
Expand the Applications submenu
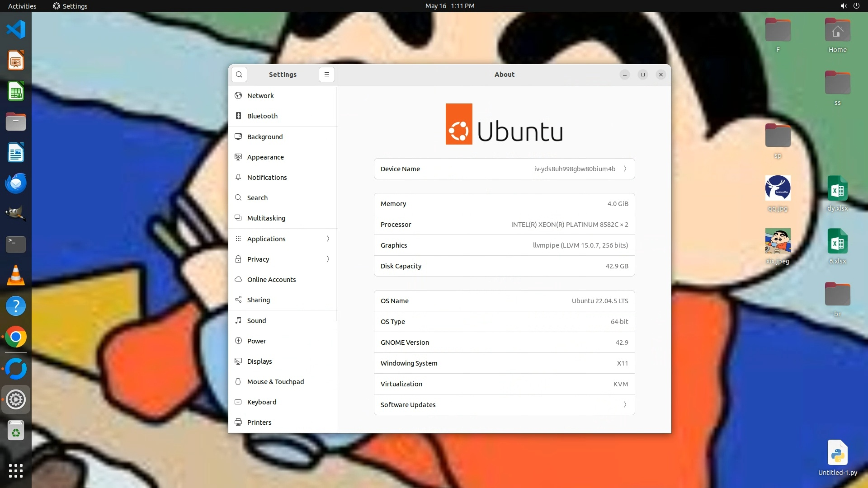(283, 239)
